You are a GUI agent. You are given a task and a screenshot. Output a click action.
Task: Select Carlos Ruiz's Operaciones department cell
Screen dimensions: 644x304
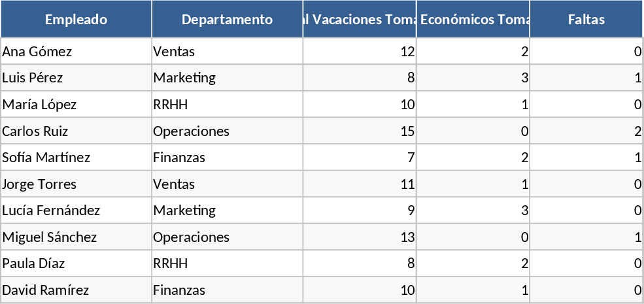(227, 131)
